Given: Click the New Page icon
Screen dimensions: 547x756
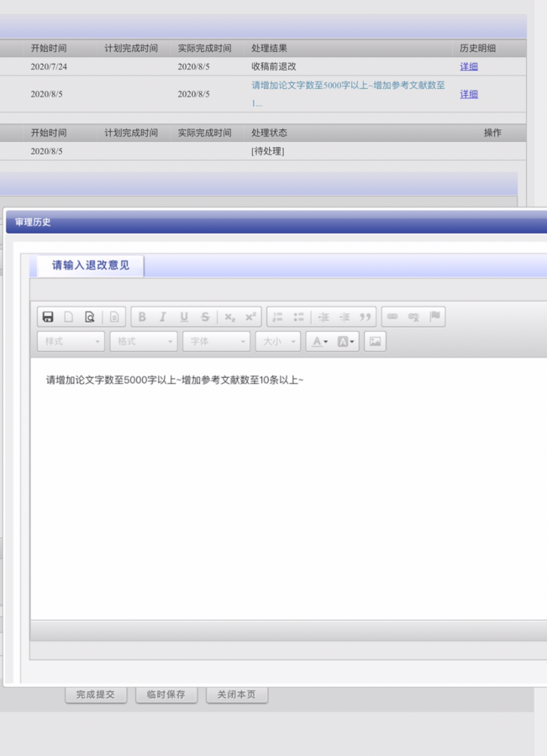Looking at the screenshot, I should (x=69, y=317).
